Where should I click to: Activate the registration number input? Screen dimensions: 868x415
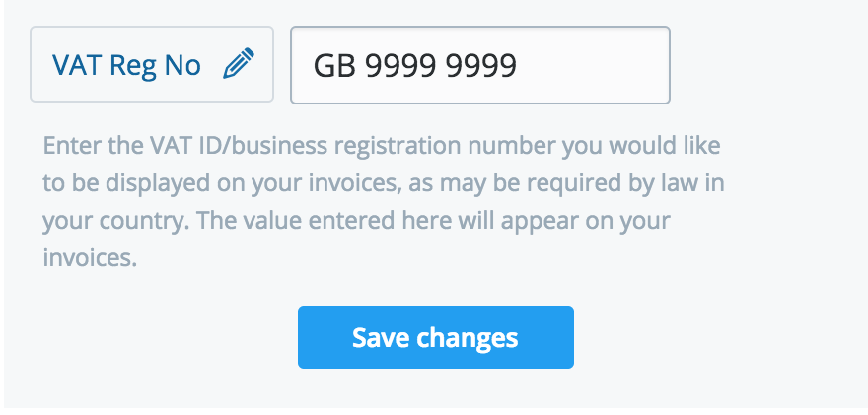point(479,65)
